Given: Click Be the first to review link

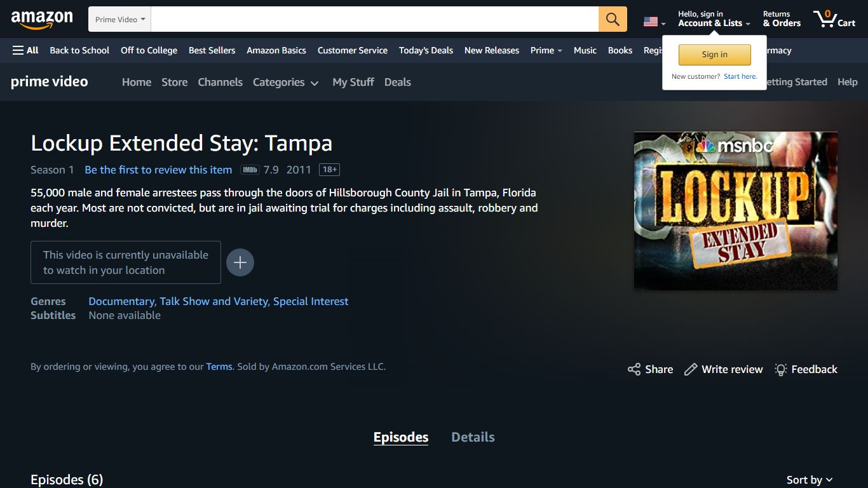Looking at the screenshot, I should pyautogui.click(x=158, y=170).
